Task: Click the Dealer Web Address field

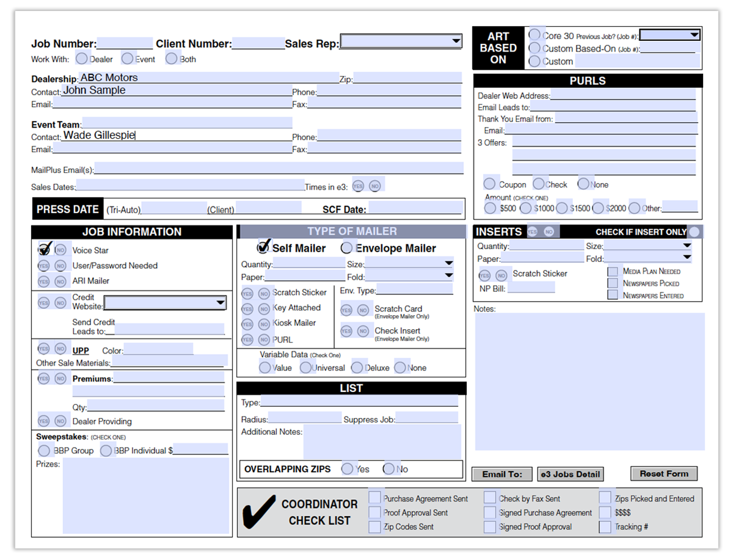Action: [x=622, y=95]
